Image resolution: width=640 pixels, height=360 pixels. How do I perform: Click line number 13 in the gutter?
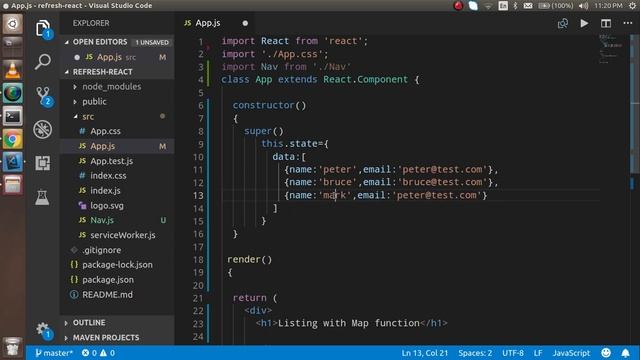pyautogui.click(x=198, y=195)
